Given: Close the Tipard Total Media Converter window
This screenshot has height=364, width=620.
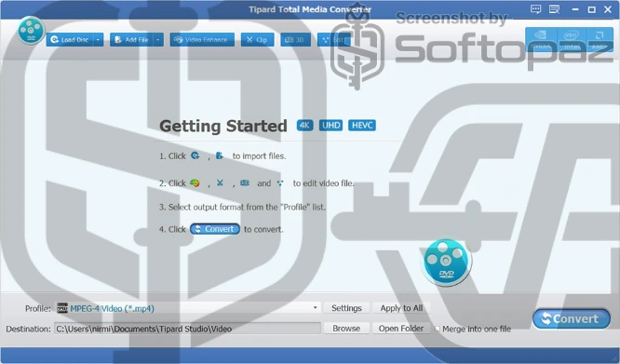Looking at the screenshot, I should tap(608, 9).
